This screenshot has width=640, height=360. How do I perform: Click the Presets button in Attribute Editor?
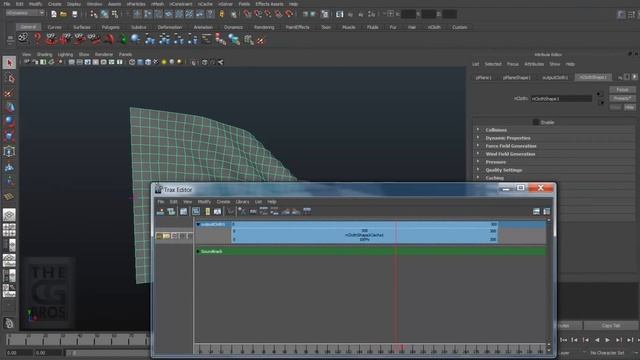pyautogui.click(x=622, y=98)
